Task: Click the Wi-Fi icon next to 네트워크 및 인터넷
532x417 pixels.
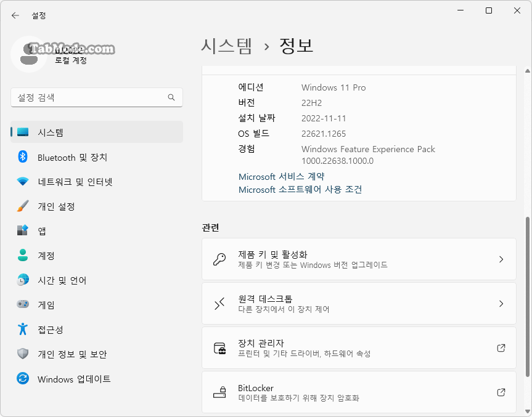Action: pos(23,182)
